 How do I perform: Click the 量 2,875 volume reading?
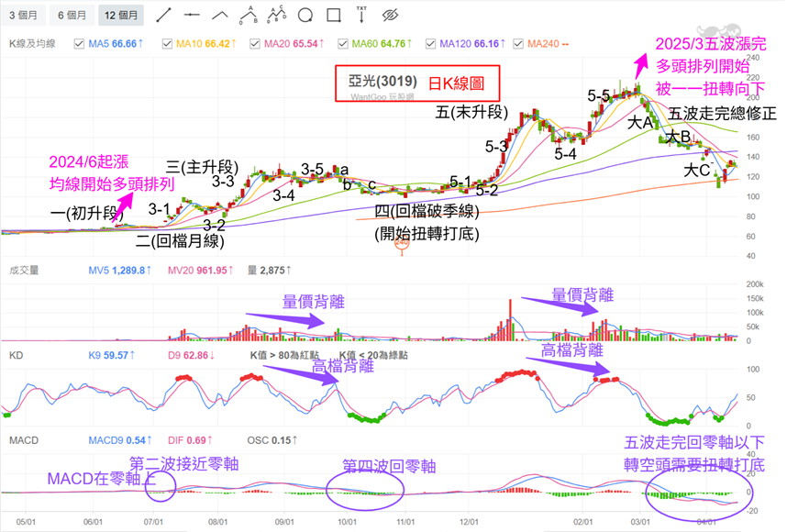point(270,271)
